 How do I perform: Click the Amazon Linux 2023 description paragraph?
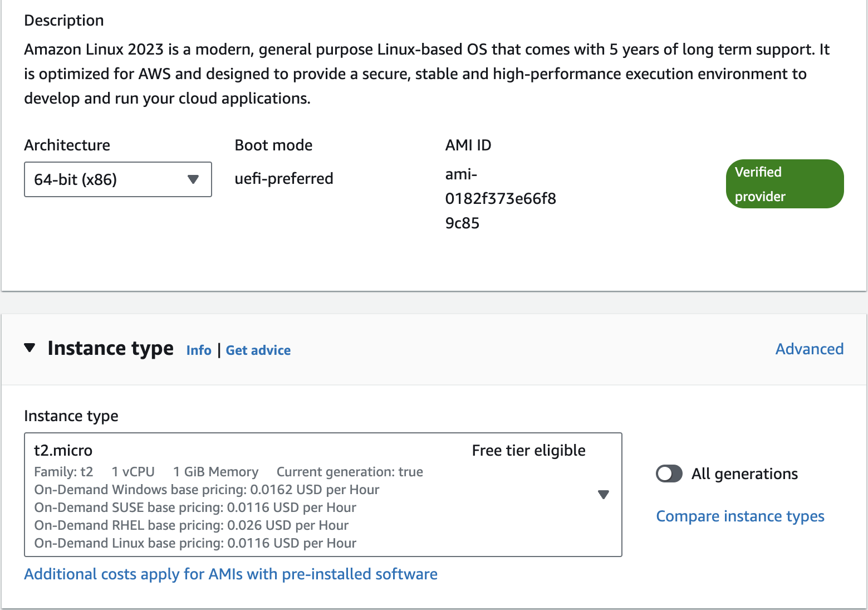pyautogui.click(x=426, y=74)
